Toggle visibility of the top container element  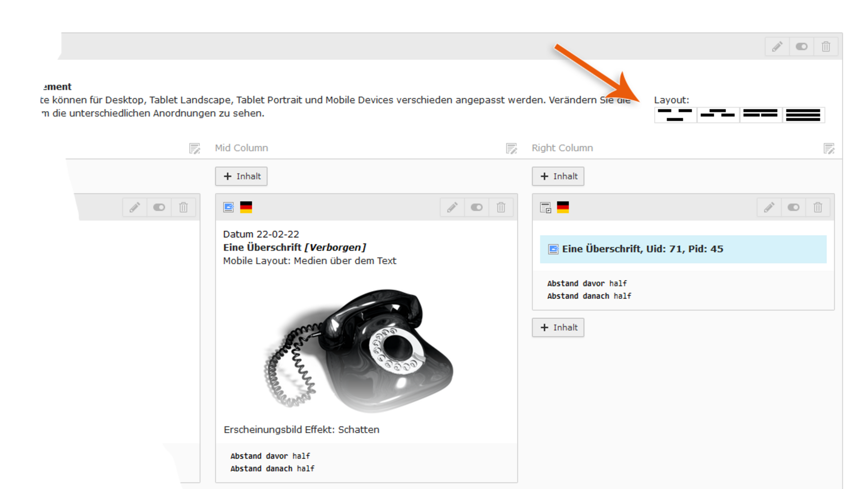pos(802,47)
